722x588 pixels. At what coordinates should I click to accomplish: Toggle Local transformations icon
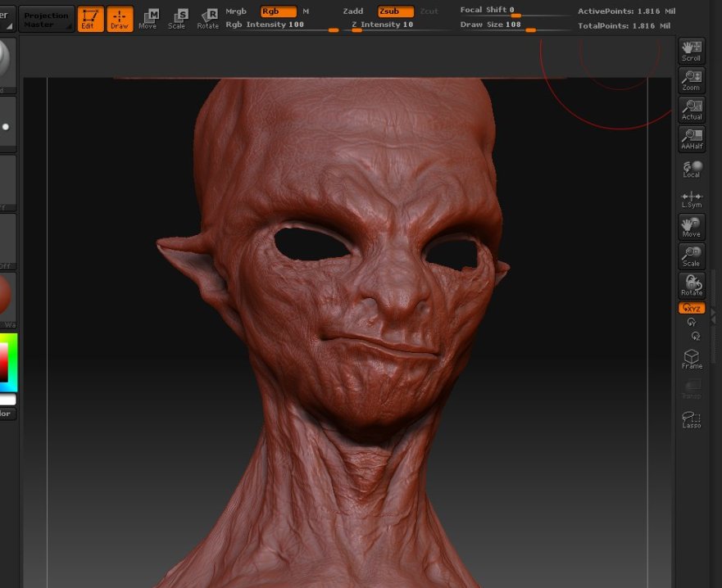(x=691, y=169)
